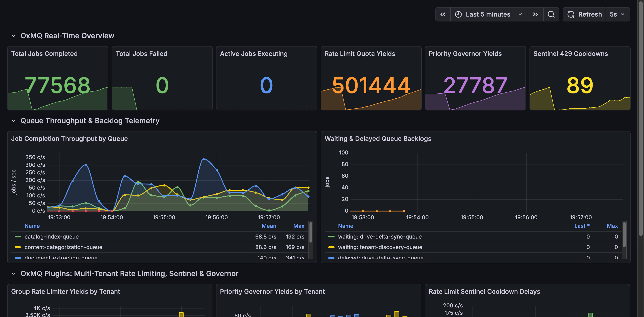The height and width of the screenshot is (317, 644).
Task: Click throughput legend scrollbar
Action: [x=311, y=232]
